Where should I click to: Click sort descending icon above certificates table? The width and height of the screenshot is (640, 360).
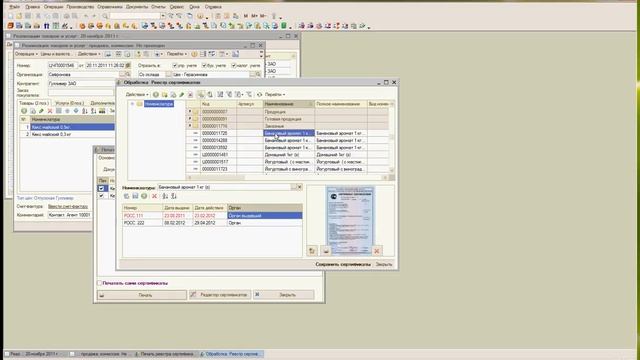pyautogui.click(x=174, y=196)
